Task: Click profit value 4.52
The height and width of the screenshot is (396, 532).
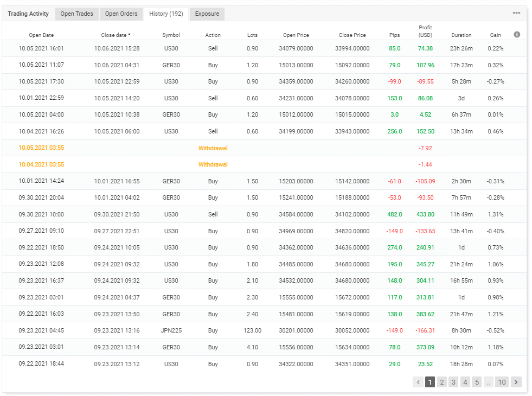Action: point(425,114)
